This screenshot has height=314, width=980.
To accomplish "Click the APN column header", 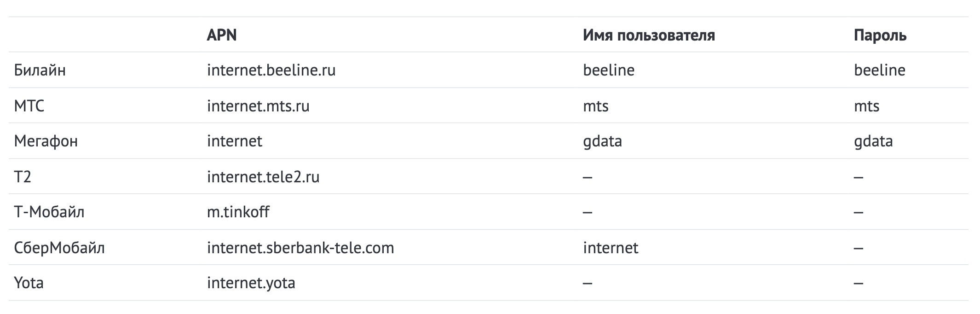I will pos(221,35).
